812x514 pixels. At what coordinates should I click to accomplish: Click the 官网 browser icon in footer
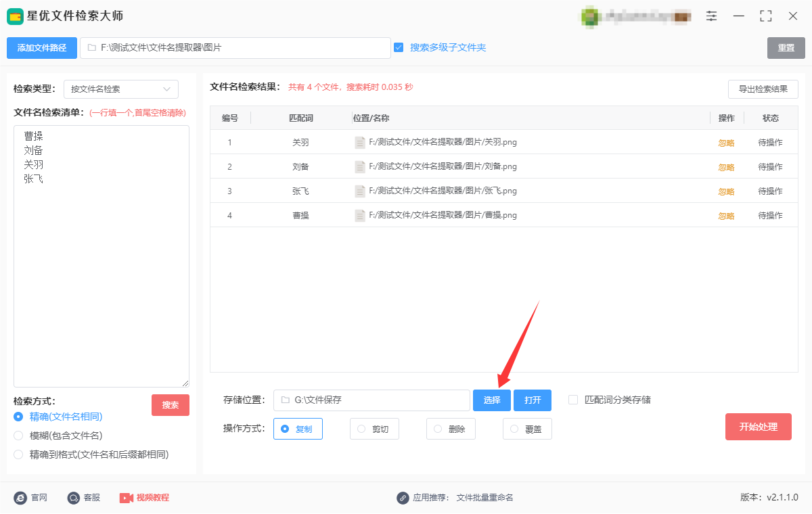(x=20, y=498)
